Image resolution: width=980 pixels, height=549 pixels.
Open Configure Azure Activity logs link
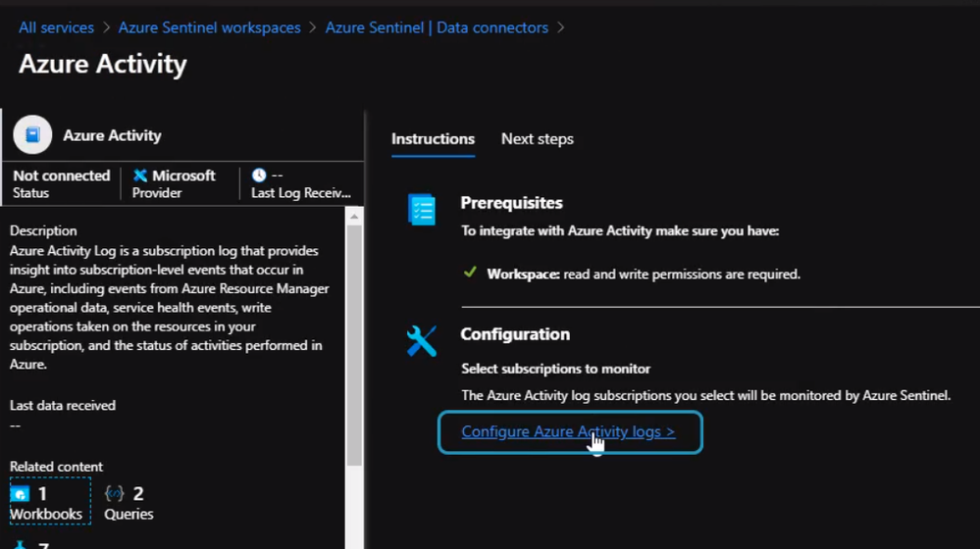click(568, 431)
